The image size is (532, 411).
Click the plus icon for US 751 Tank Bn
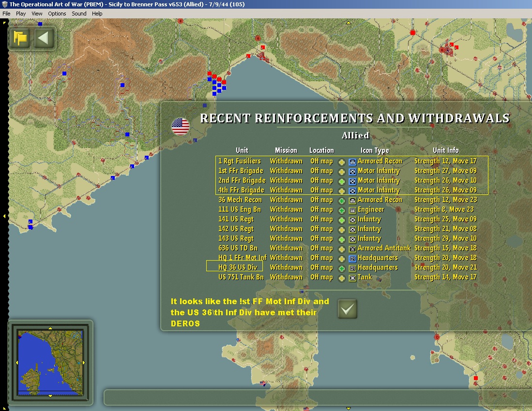point(342,278)
